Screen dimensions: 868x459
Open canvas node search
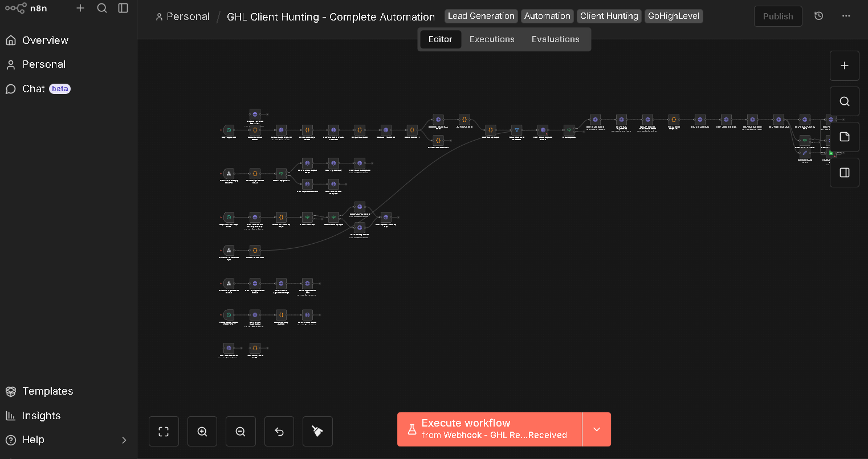[x=845, y=101]
